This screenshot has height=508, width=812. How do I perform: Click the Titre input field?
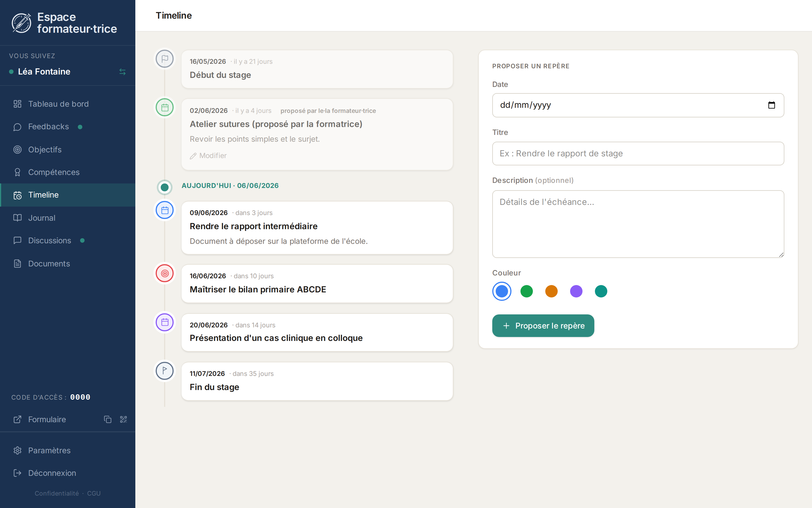coord(638,154)
